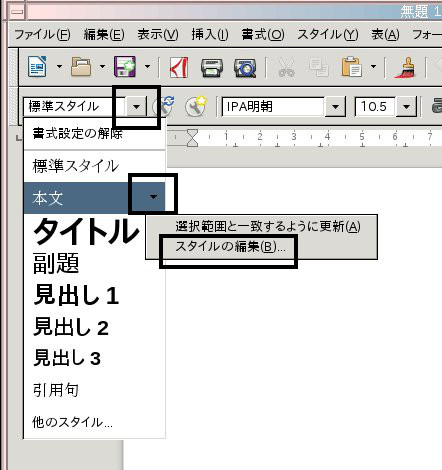Image resolution: width=442 pixels, height=470 pixels.
Task: Choose スタイルの編集(B)... from context menu
Action: pyautogui.click(x=230, y=247)
